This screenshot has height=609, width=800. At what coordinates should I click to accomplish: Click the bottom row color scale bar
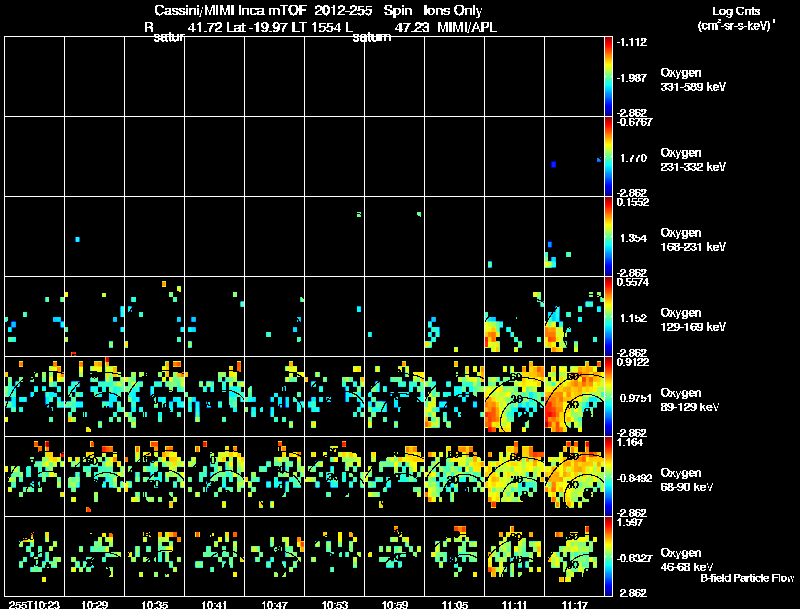point(608,556)
